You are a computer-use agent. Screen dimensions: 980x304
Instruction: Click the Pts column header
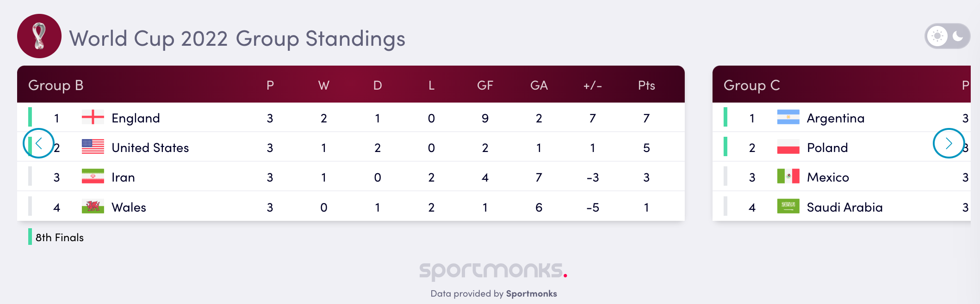[646, 85]
